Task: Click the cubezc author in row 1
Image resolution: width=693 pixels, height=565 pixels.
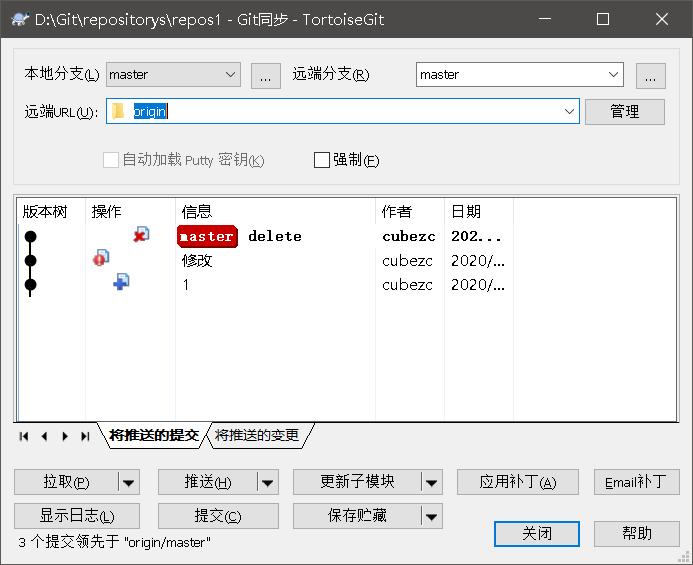Action: click(407, 285)
